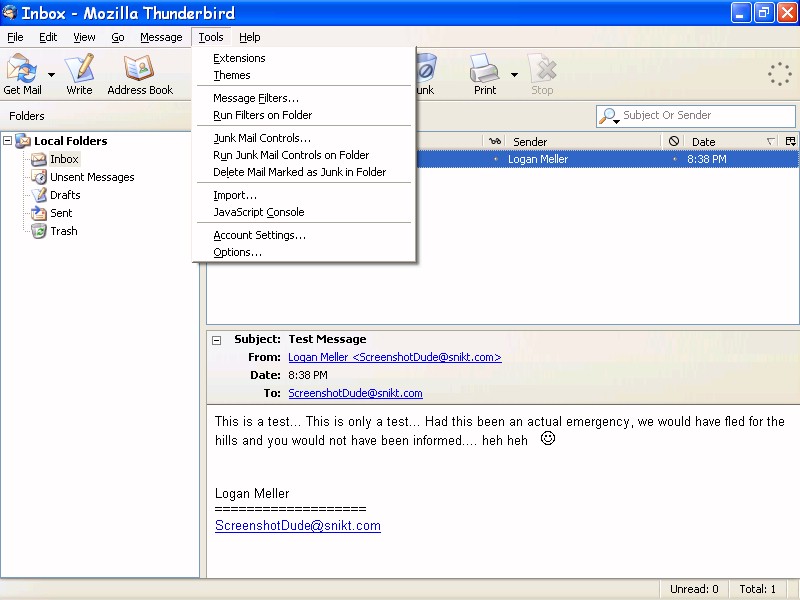The height and width of the screenshot is (600, 800).
Task: Open the Get Mail dropdown arrow
Action: click(x=52, y=75)
